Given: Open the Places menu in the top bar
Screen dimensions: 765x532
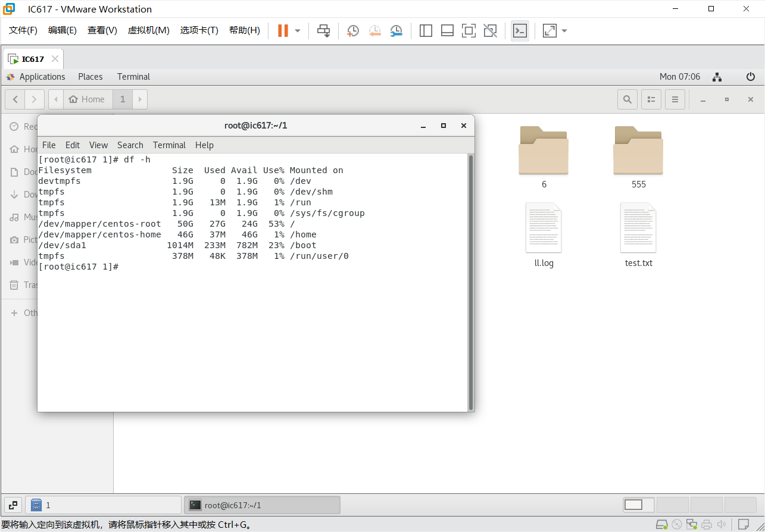Looking at the screenshot, I should 90,77.
